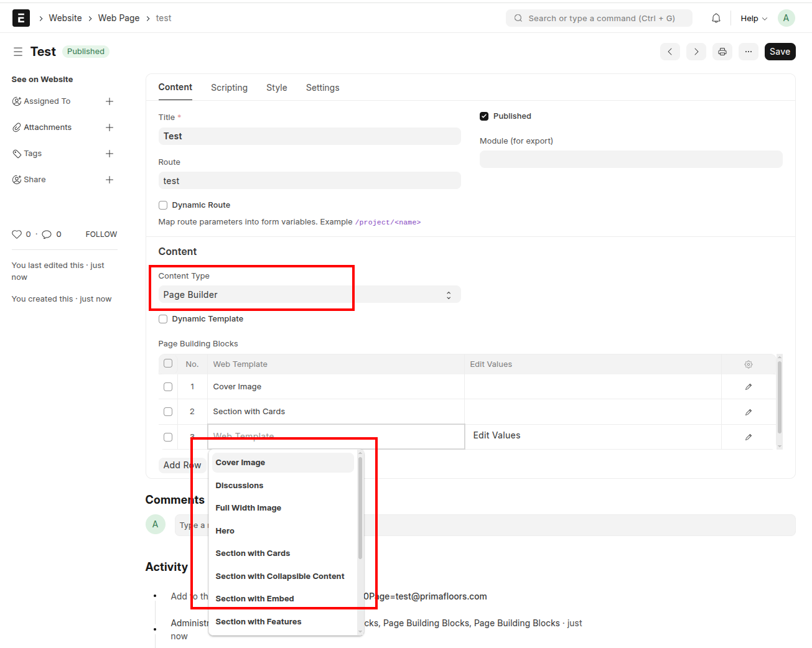812x648 pixels.
Task: Switch to the Content tab
Action: (x=175, y=87)
